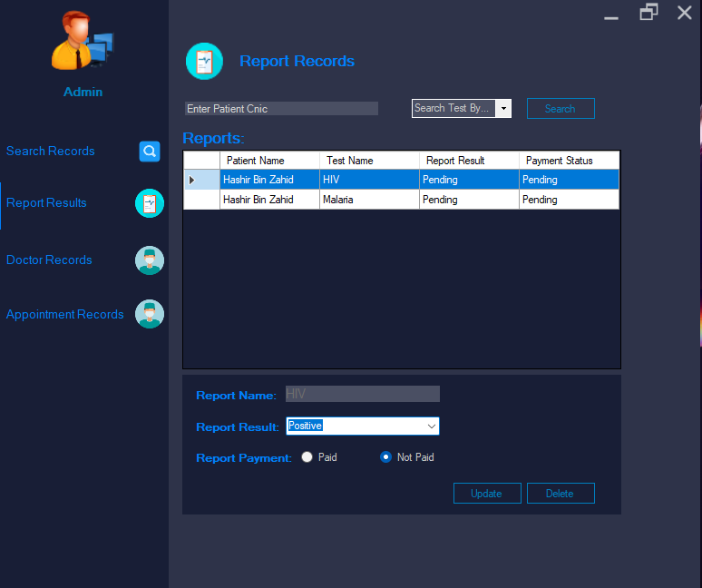This screenshot has width=702, height=588.
Task: Click Hashir Bin Zahid in the HIV row
Action: click(269, 180)
